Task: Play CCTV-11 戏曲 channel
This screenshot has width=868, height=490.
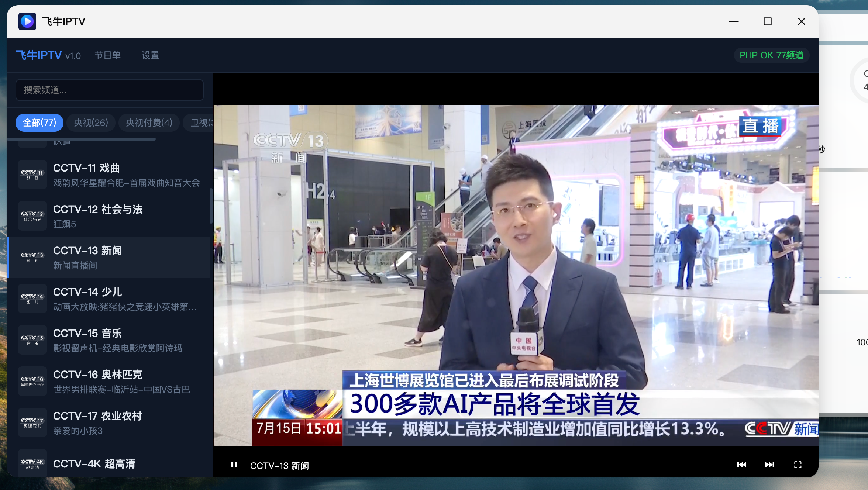Action: click(x=108, y=175)
